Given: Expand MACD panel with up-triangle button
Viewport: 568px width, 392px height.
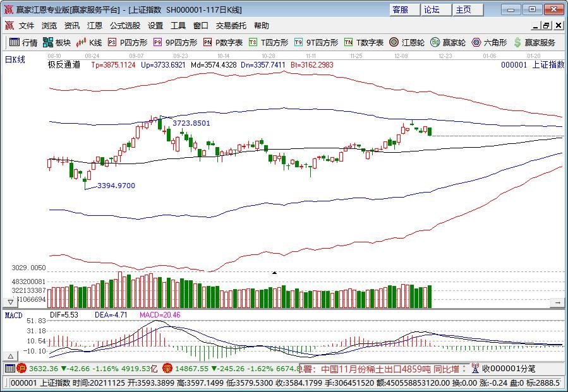Looking at the screenshot, I should [x=11, y=356].
